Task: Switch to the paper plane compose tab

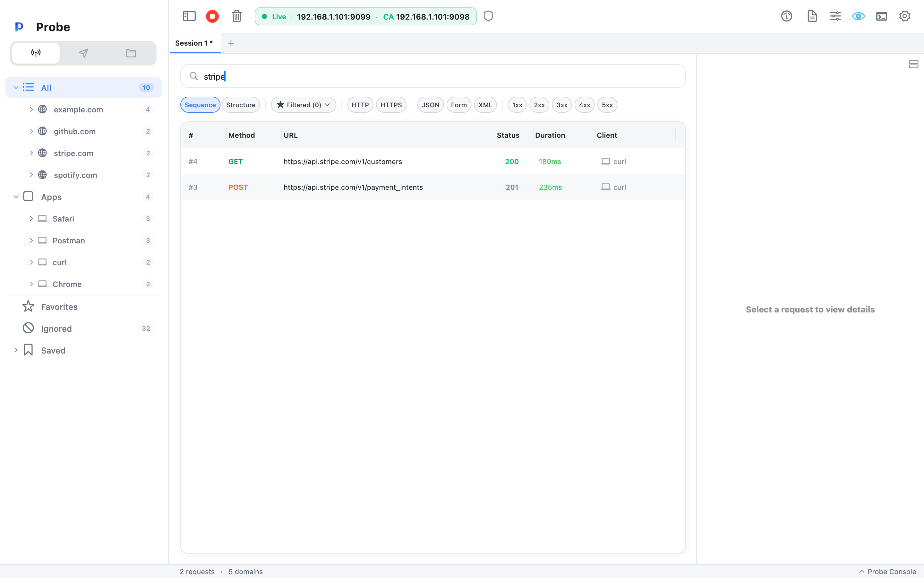Action: pyautogui.click(x=83, y=53)
